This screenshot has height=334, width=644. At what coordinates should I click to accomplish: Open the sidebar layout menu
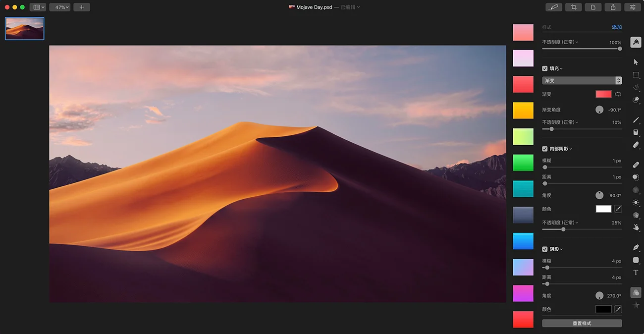(38, 7)
